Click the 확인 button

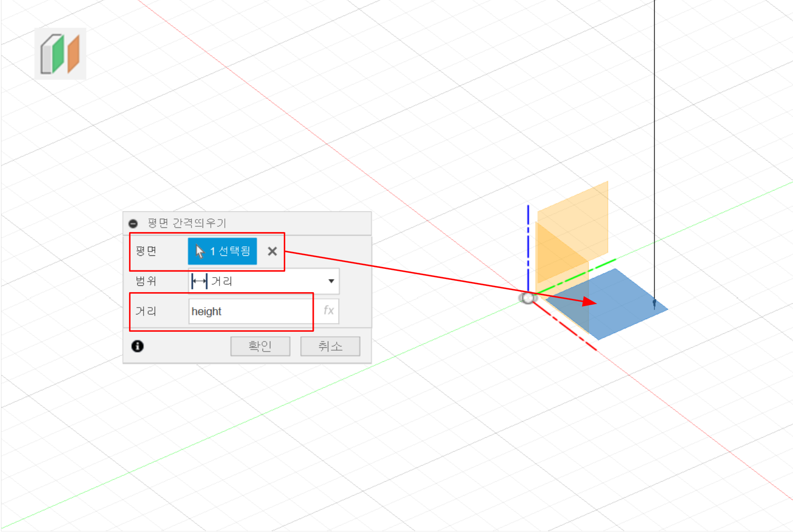point(260,346)
